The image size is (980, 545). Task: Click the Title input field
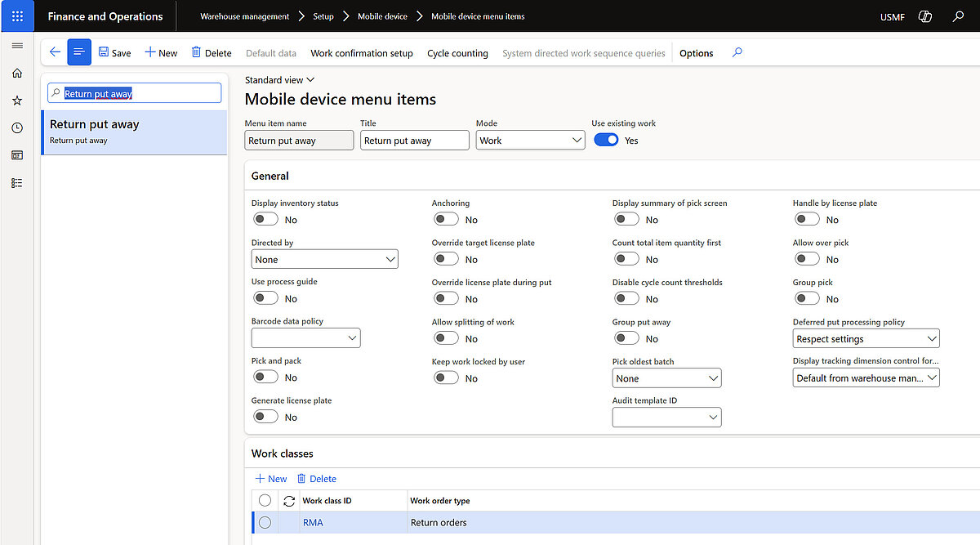click(x=414, y=140)
